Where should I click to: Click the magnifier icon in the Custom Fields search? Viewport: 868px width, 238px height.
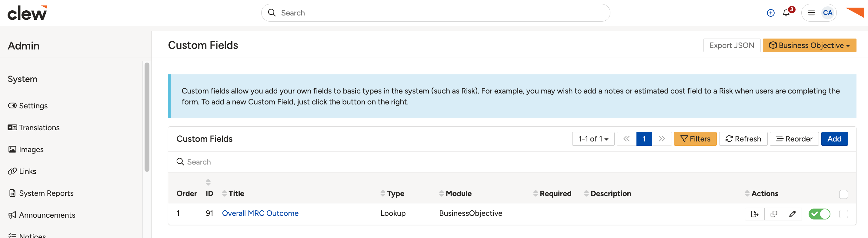click(180, 162)
